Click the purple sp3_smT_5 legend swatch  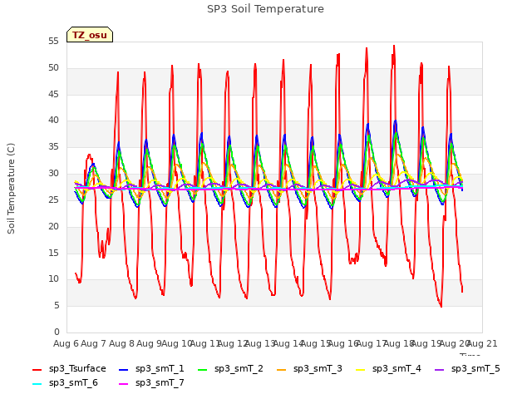point(440,369)
